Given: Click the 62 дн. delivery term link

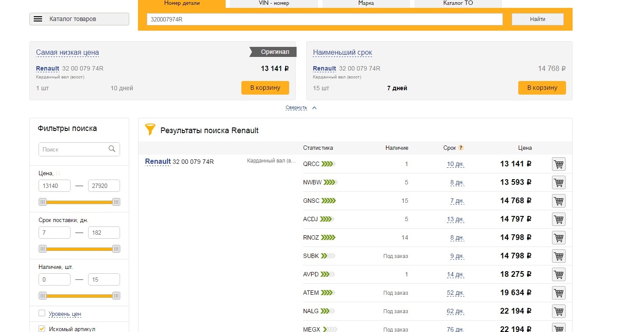Looking at the screenshot, I should (x=455, y=311).
